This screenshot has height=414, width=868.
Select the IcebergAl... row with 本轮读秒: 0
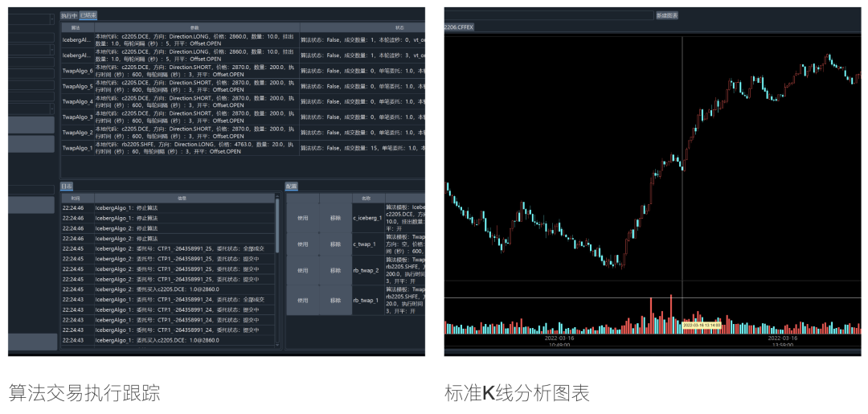tap(243, 39)
